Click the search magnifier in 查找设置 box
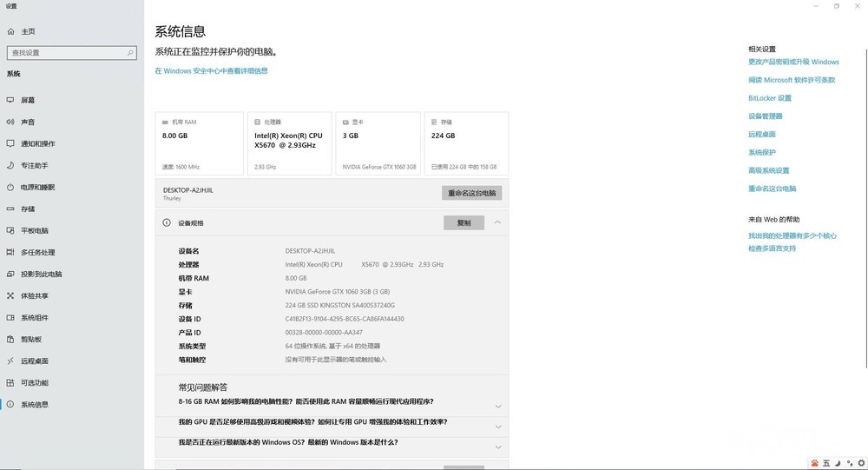Screen dimensions: 868x470 [130, 53]
